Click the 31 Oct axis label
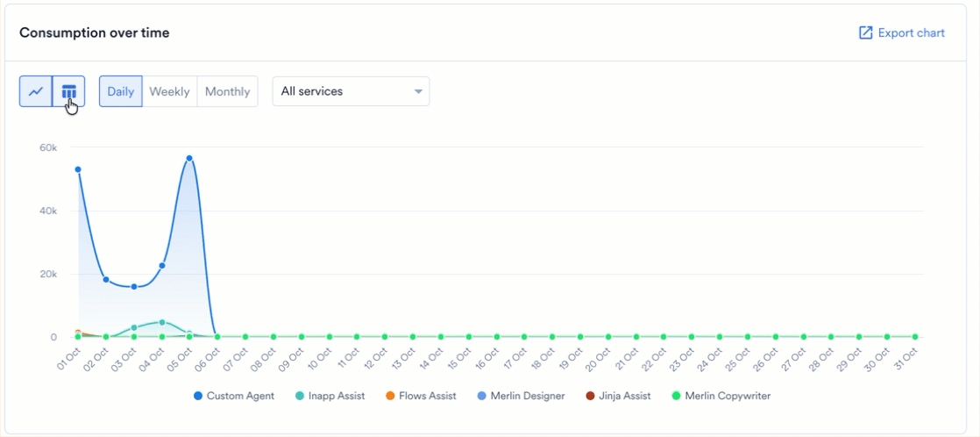 coord(906,359)
